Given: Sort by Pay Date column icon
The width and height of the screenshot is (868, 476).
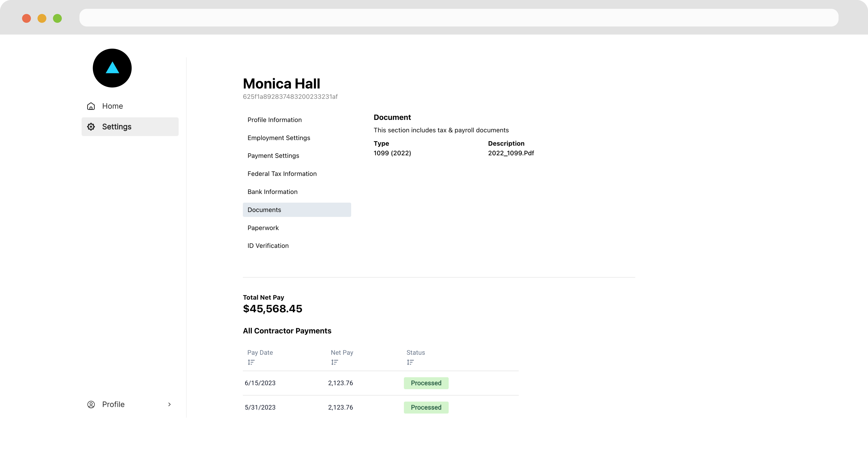Looking at the screenshot, I should click(x=251, y=362).
